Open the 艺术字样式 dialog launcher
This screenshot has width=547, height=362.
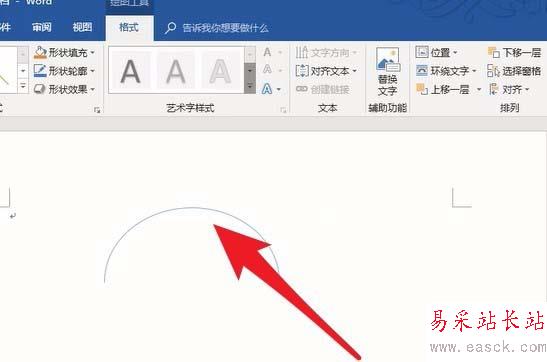[x=283, y=110]
